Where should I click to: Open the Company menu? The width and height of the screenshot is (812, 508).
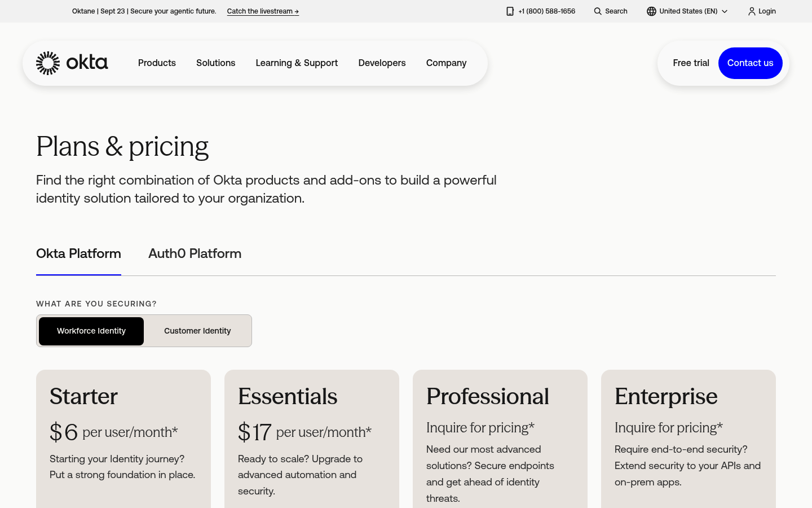coord(446,63)
